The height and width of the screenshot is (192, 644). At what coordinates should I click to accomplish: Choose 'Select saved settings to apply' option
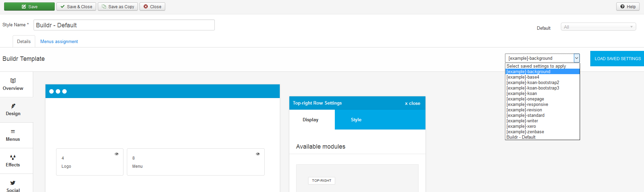pyautogui.click(x=542, y=66)
